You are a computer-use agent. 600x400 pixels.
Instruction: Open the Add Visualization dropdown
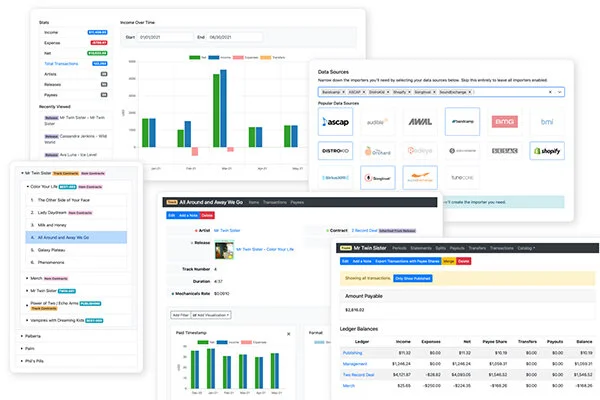211,315
